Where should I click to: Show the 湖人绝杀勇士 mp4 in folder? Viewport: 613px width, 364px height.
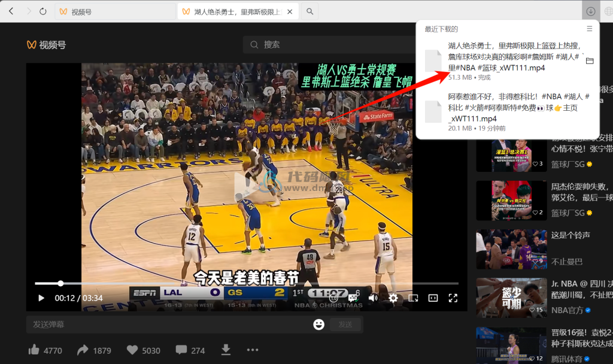[590, 61]
